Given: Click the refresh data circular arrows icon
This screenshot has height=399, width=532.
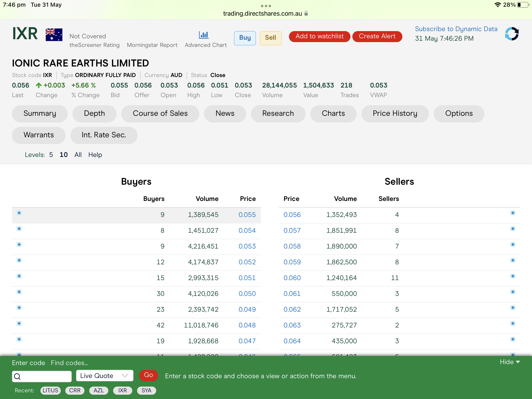Looking at the screenshot, I should [x=512, y=34].
